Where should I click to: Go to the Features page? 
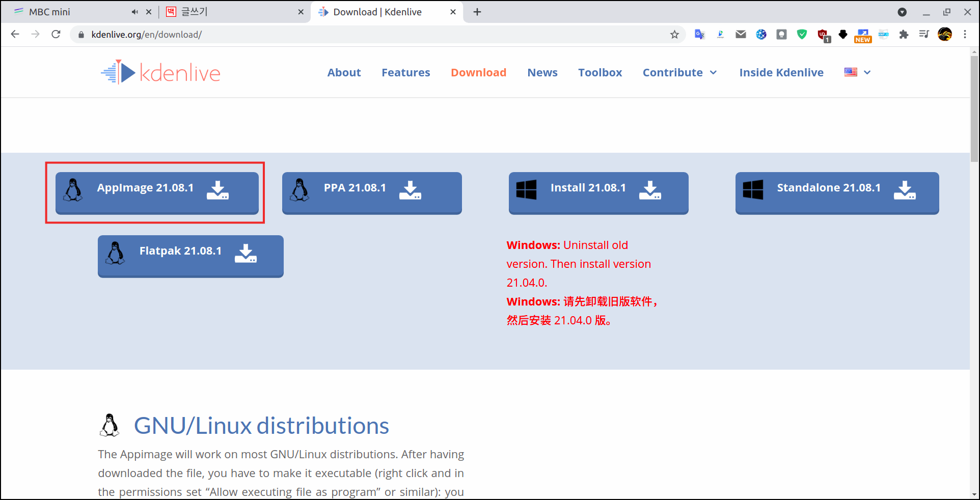point(405,72)
